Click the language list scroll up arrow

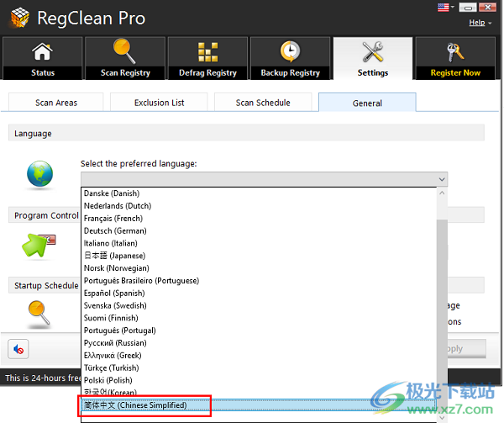pos(442,193)
